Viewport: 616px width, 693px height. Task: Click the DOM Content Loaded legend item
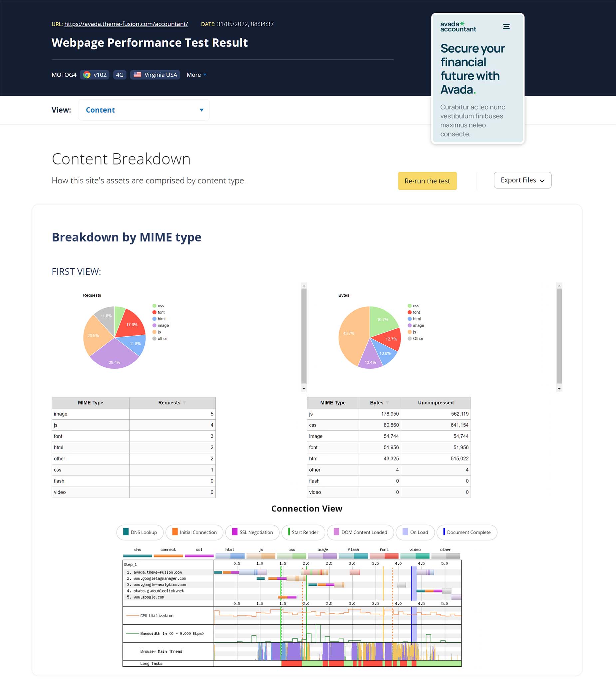[x=360, y=532]
